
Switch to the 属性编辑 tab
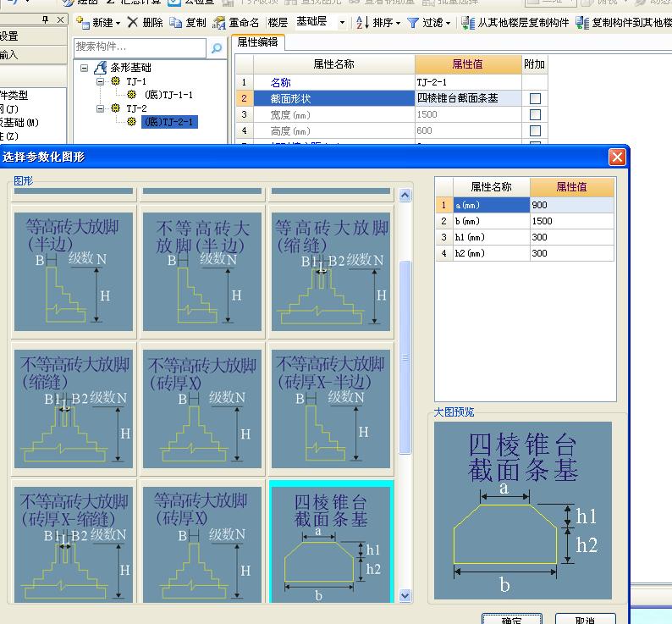(257, 42)
